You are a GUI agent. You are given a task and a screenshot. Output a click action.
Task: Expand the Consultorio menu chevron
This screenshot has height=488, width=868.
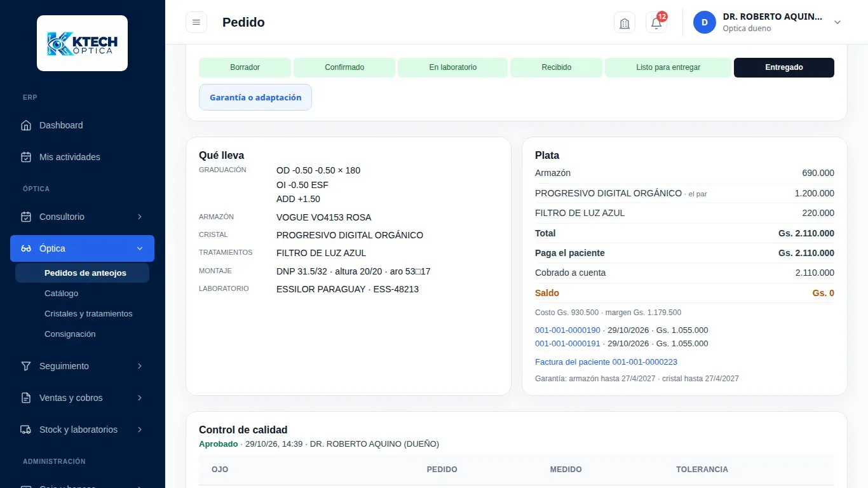(140, 217)
